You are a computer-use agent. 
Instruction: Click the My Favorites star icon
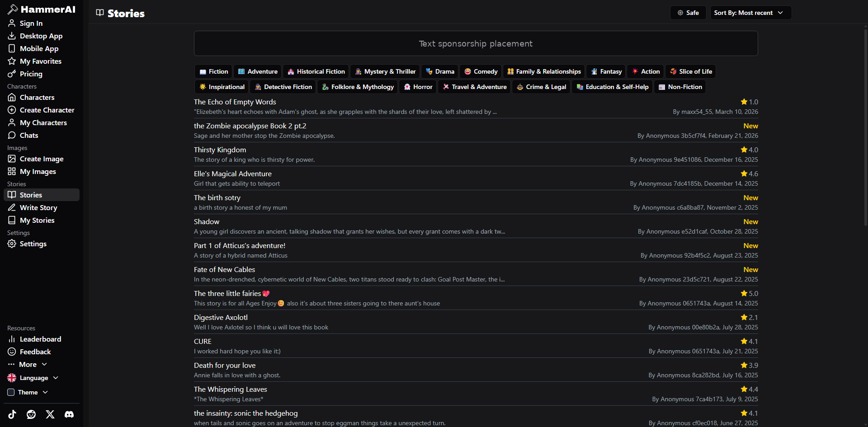(x=12, y=61)
